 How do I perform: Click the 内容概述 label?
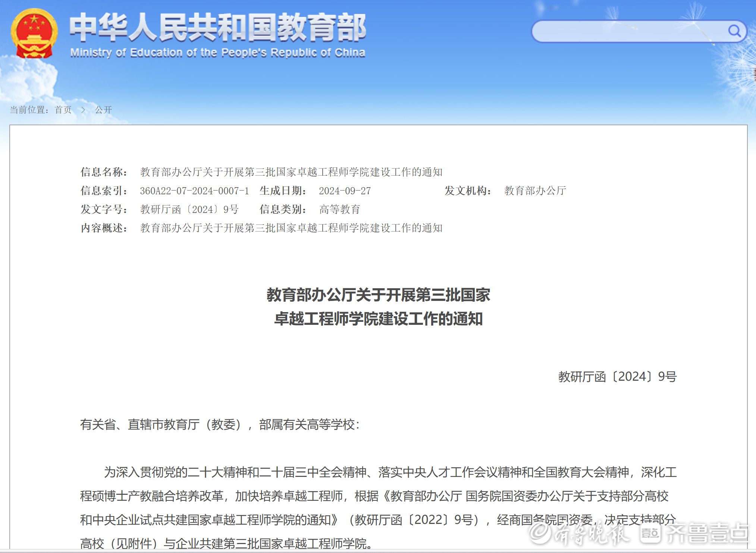(x=104, y=228)
